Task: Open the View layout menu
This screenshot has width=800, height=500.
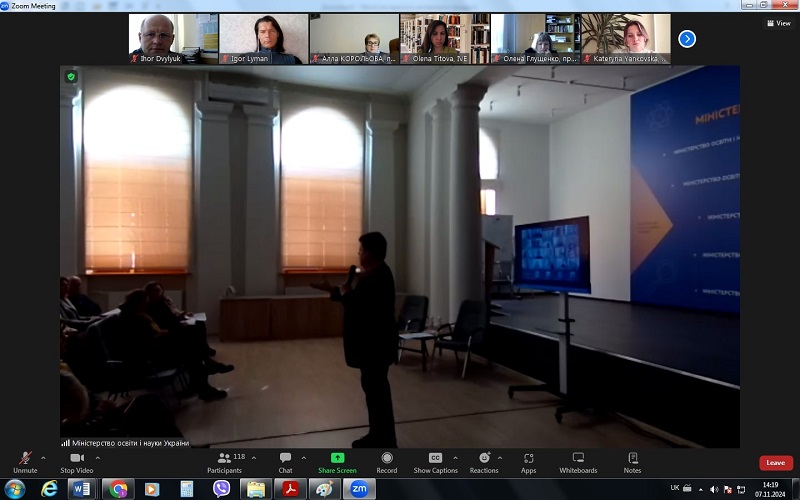Action: click(779, 23)
